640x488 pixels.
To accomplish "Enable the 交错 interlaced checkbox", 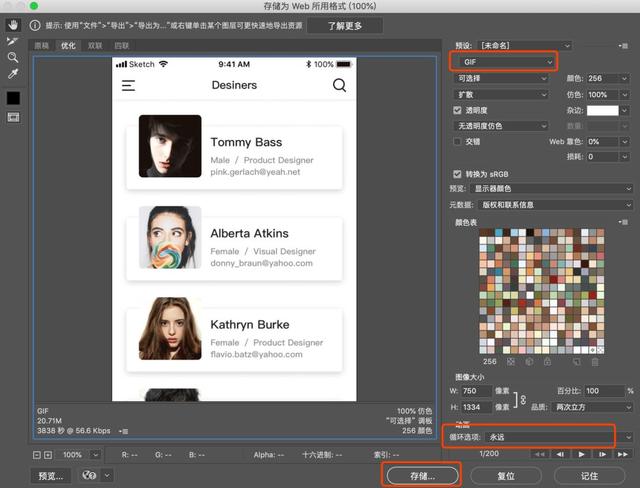I will 458,142.
